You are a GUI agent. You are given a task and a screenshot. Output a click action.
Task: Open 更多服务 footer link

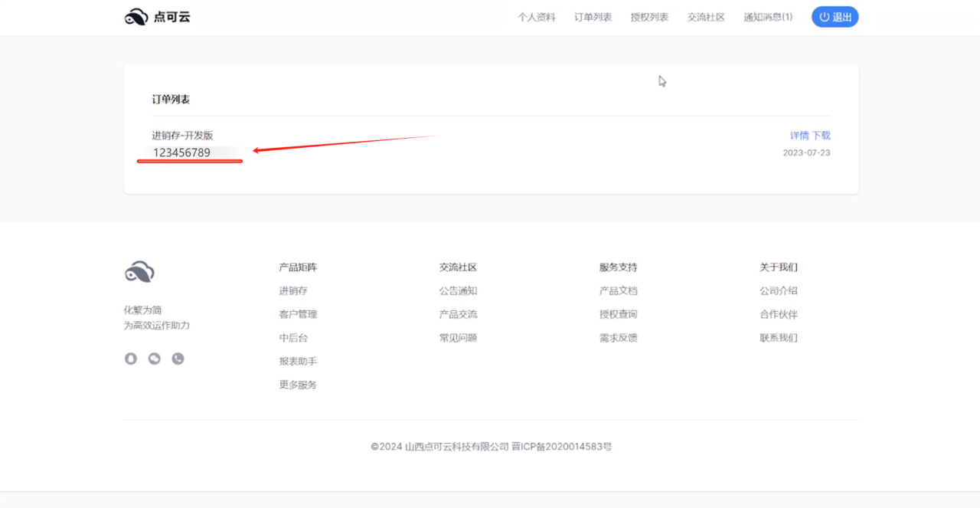pyautogui.click(x=298, y=385)
